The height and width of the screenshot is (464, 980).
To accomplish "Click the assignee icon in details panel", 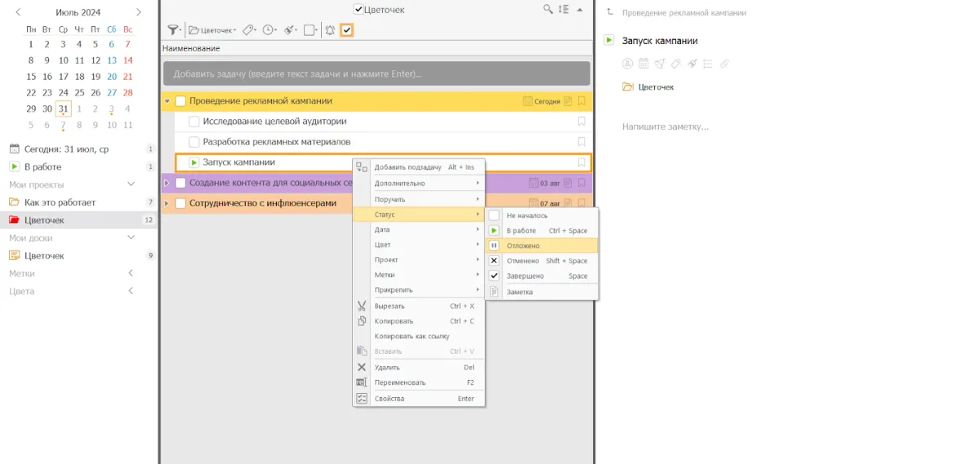I will tap(627, 64).
